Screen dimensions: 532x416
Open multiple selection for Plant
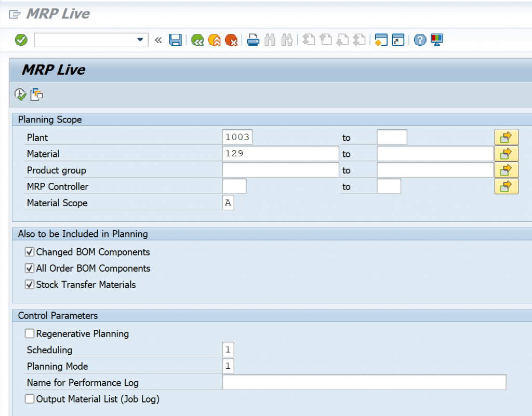pyautogui.click(x=506, y=137)
